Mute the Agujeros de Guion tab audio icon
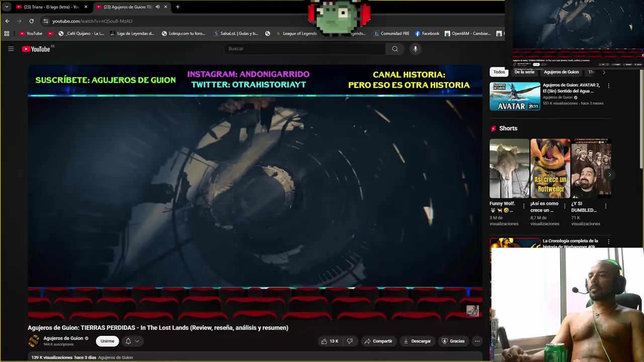Viewport: 644px width, 362px height. [157, 7]
